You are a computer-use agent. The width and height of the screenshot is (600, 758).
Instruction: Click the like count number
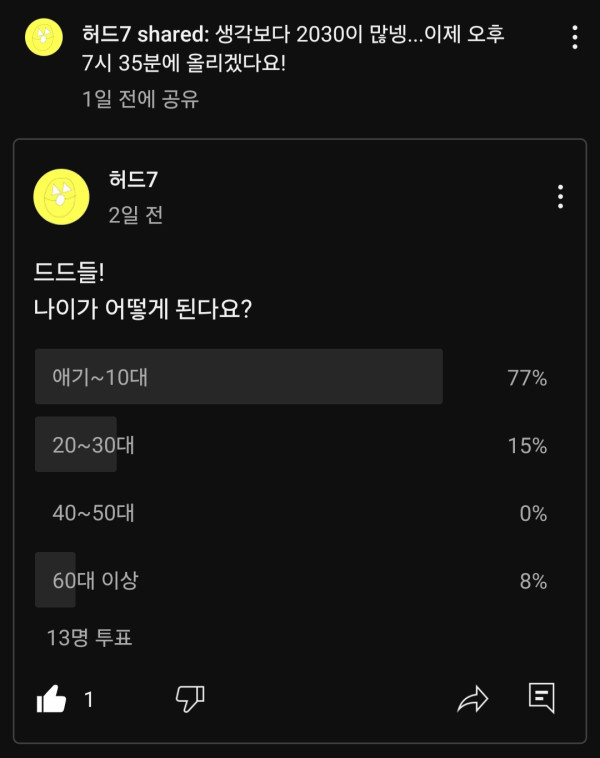point(88,700)
